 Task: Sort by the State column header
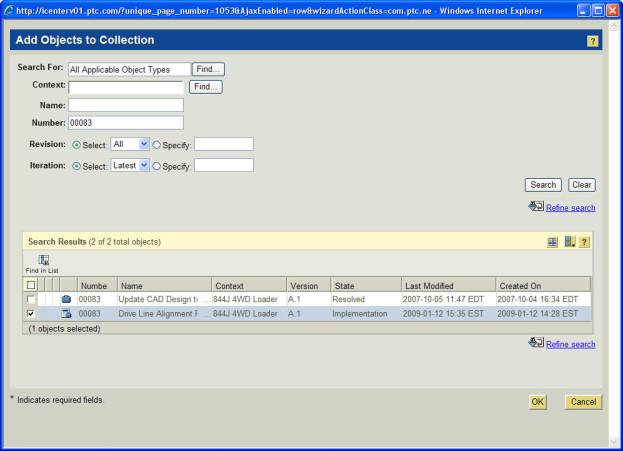tap(366, 285)
